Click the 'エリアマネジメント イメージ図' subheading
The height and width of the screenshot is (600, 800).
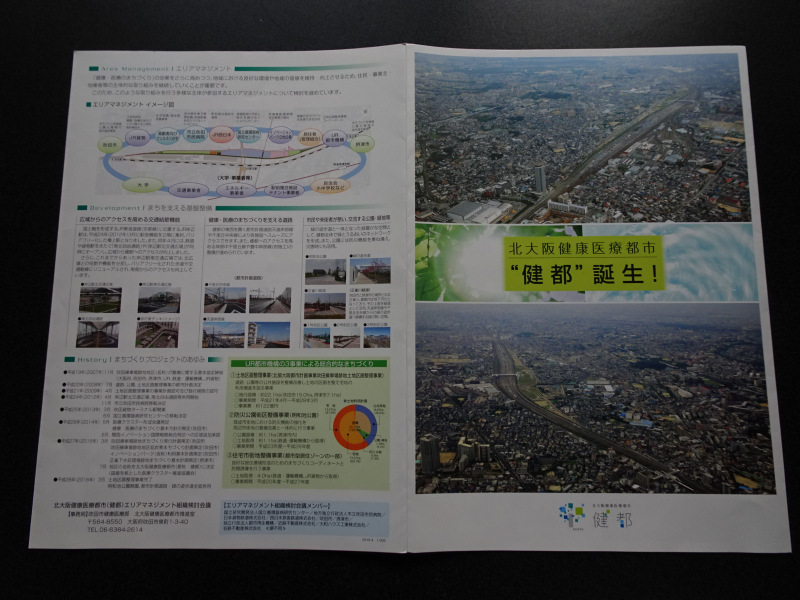click(132, 105)
